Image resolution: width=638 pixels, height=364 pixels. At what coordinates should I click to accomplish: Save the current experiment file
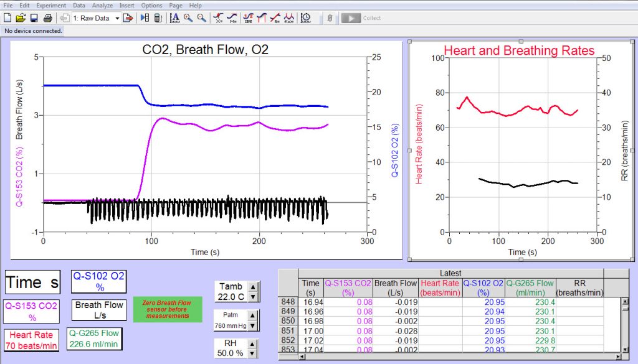tap(33, 18)
